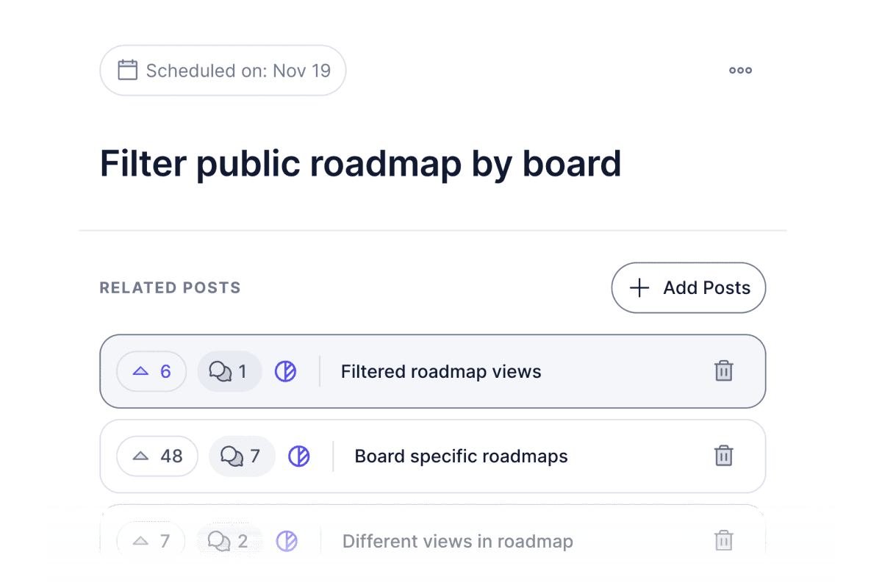This screenshot has height=588, width=882.
Task: Click status icon on Board specific roadmaps
Action: pyautogui.click(x=298, y=456)
